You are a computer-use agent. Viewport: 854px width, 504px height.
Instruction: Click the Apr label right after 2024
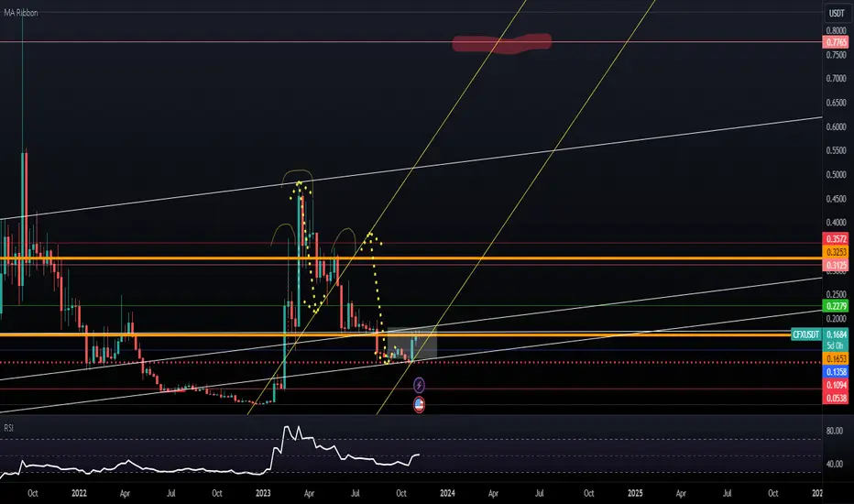[x=493, y=493]
